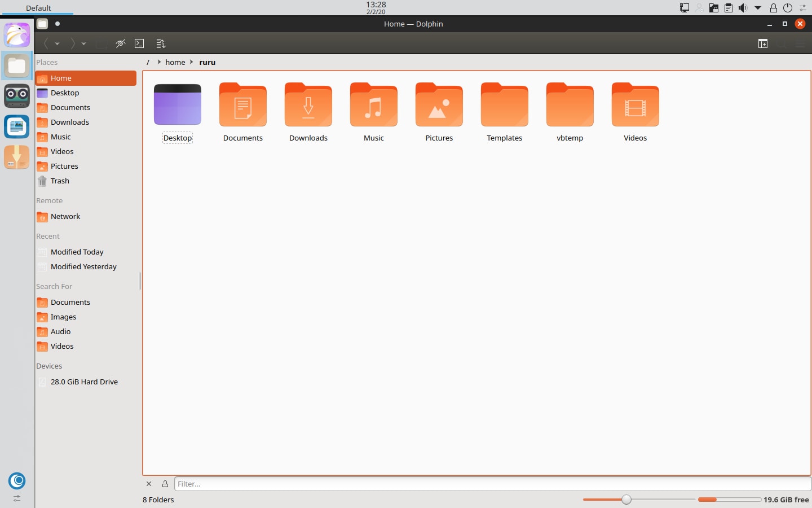Search for Audio under Search For
The image size is (812, 508).
(x=86, y=331)
